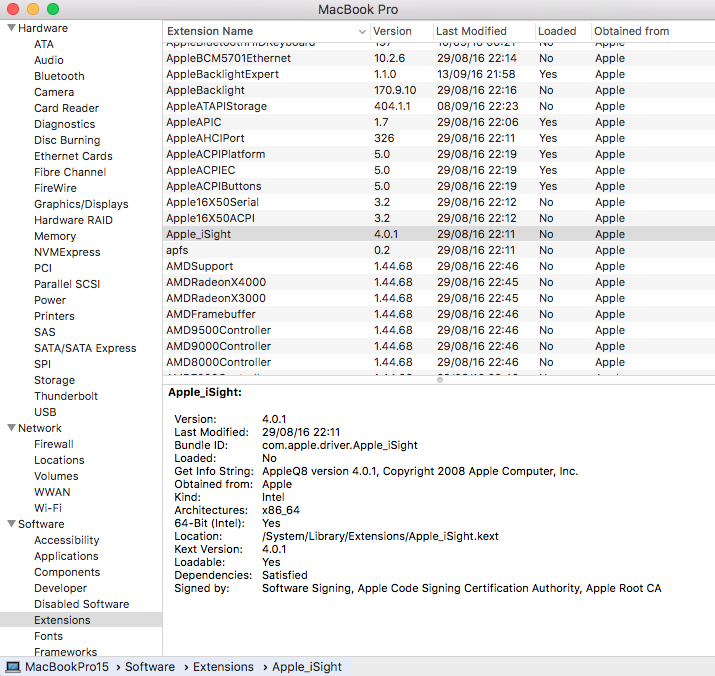Select the AMD9500Controller extension row
Image resolution: width=715 pixels, height=676 pixels.
tap(439, 330)
